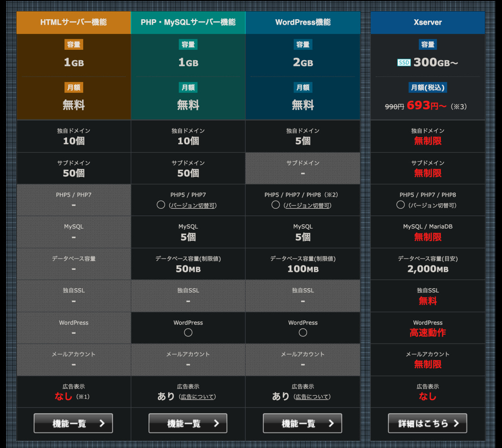
Task: Open バージョン切替可 link in WordPress機能 column
Action: click(308, 205)
